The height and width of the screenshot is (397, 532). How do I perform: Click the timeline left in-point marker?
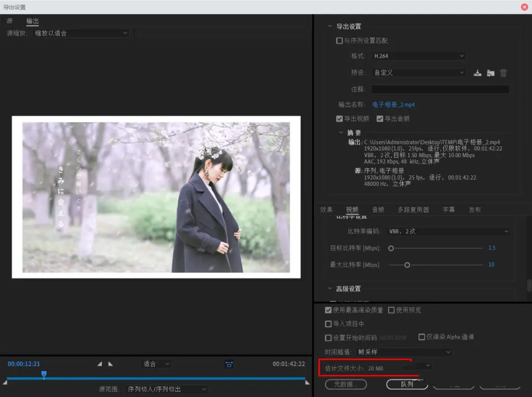coord(5,382)
